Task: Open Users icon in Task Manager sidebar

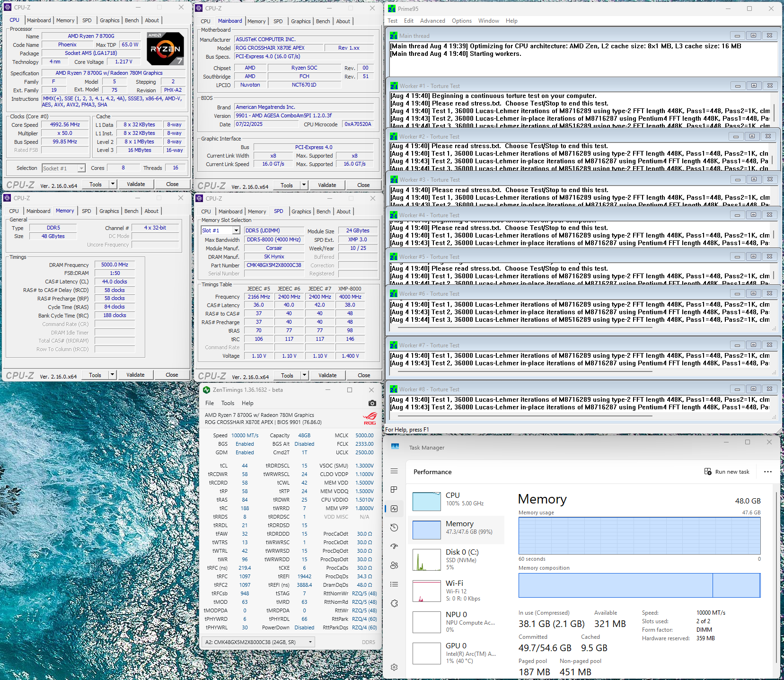Action: click(394, 565)
